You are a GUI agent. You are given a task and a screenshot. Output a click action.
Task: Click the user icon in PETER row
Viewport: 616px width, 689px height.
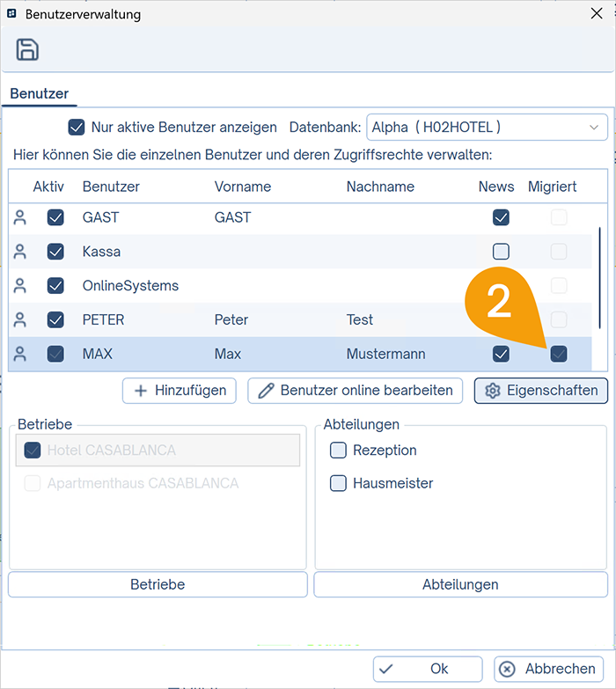[x=19, y=320]
